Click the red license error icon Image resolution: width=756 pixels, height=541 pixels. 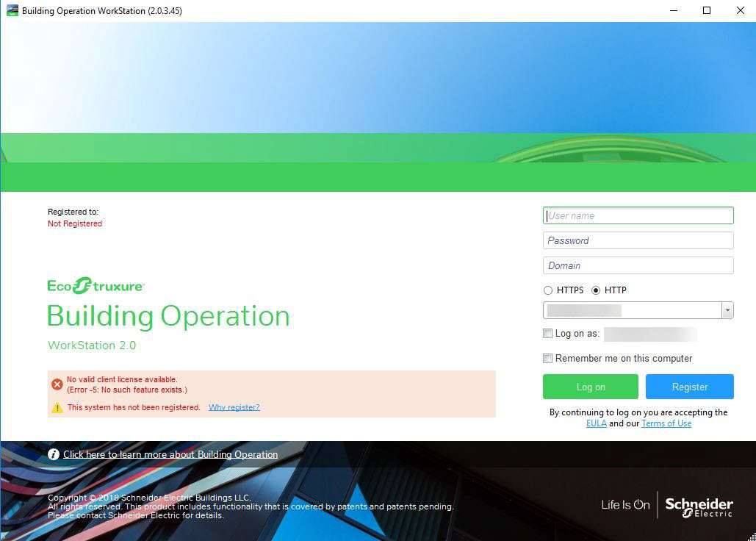click(x=57, y=384)
